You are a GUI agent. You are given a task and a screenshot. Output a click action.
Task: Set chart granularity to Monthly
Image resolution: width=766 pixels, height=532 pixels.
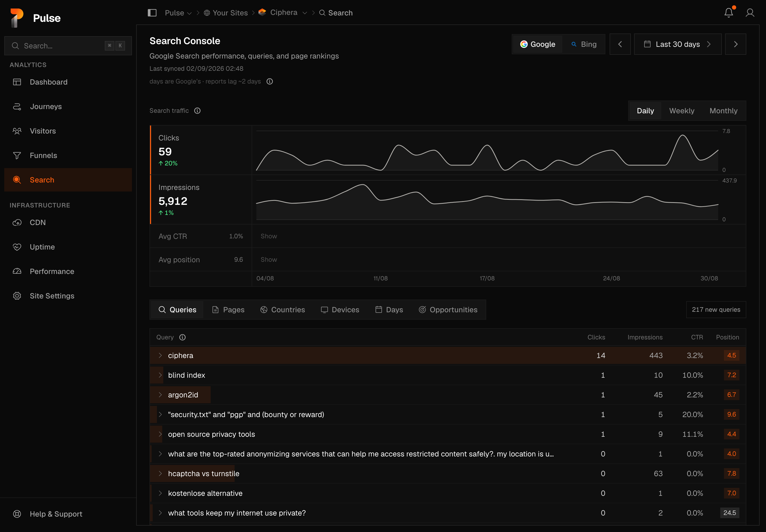[723, 111]
